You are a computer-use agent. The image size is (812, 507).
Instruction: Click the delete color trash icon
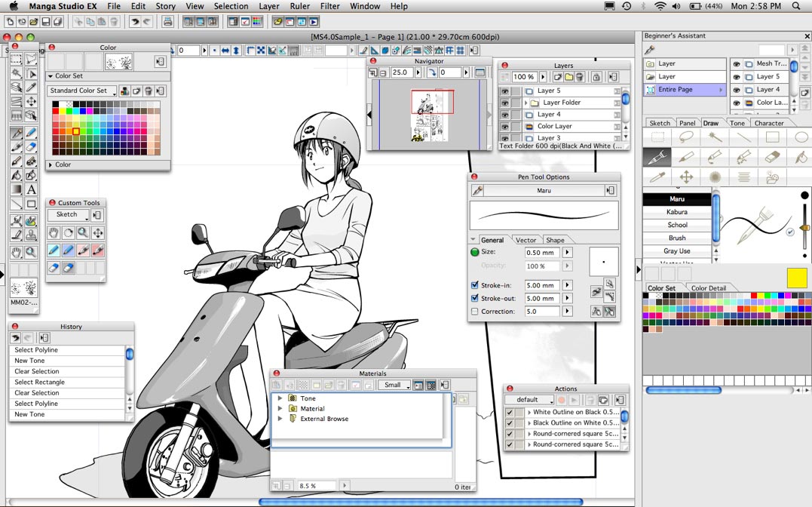pos(148,91)
